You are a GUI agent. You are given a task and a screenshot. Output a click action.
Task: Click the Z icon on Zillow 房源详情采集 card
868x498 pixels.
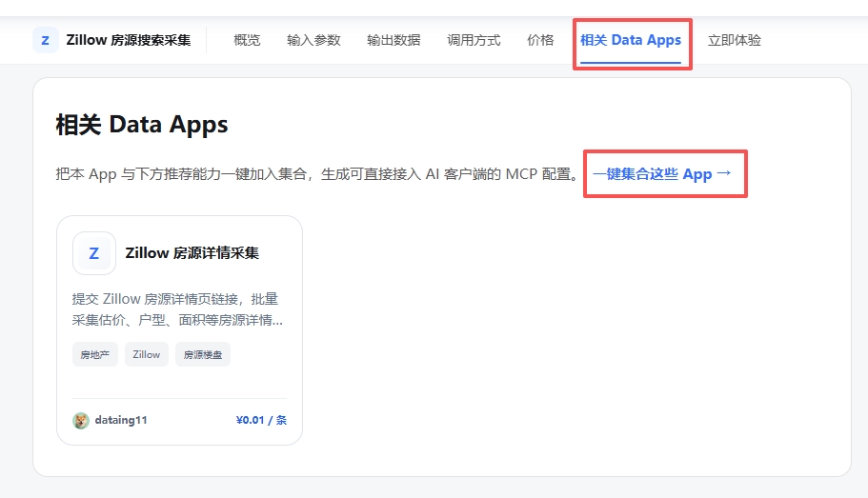(x=94, y=253)
